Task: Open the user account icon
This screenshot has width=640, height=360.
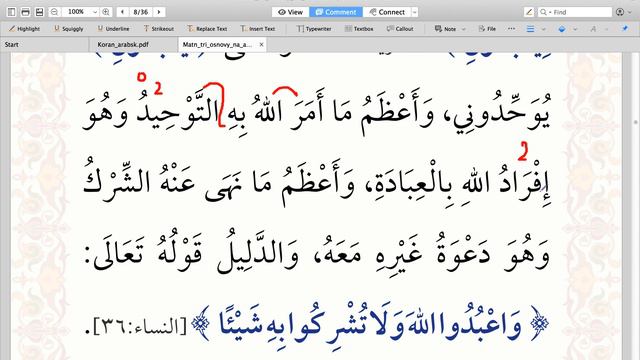Action: (620, 12)
